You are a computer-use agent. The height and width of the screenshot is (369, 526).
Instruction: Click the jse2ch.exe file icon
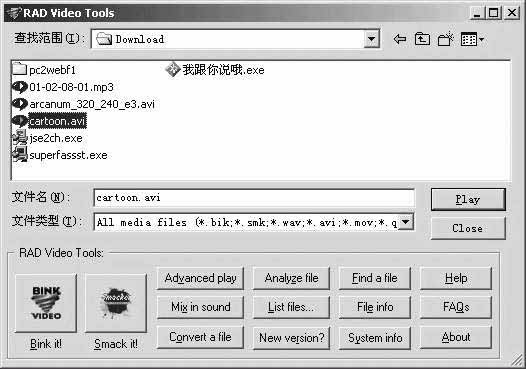pos(19,138)
